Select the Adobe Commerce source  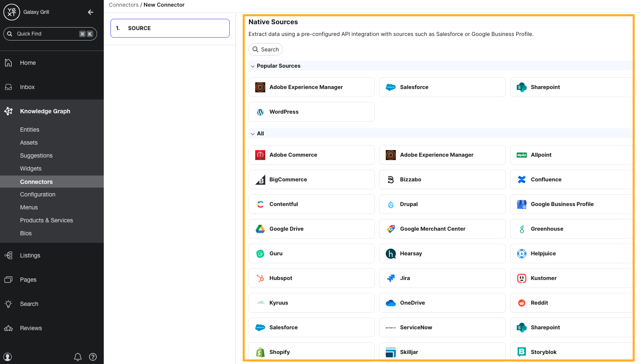point(312,155)
